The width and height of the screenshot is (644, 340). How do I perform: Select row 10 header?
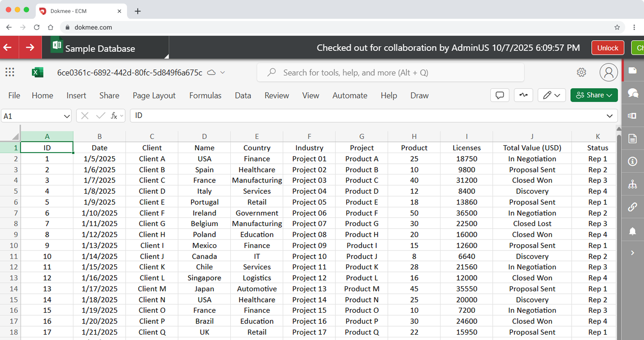(x=10, y=246)
